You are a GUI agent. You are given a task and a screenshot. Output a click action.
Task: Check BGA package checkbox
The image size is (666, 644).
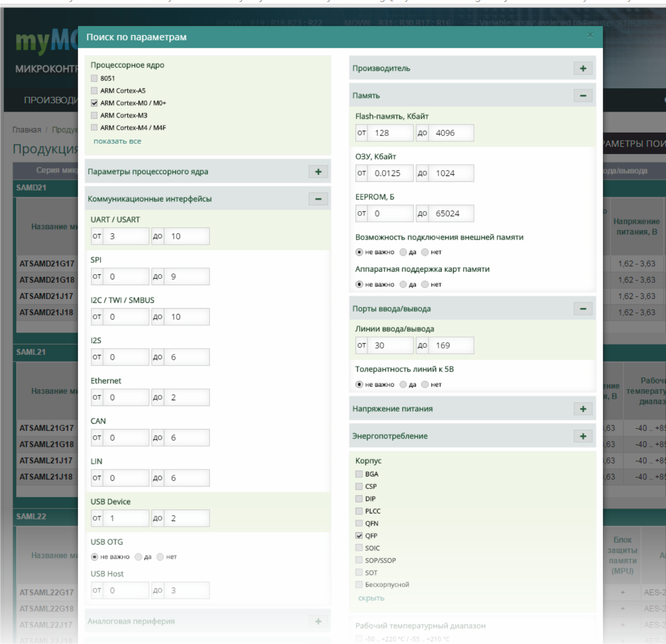coord(359,474)
